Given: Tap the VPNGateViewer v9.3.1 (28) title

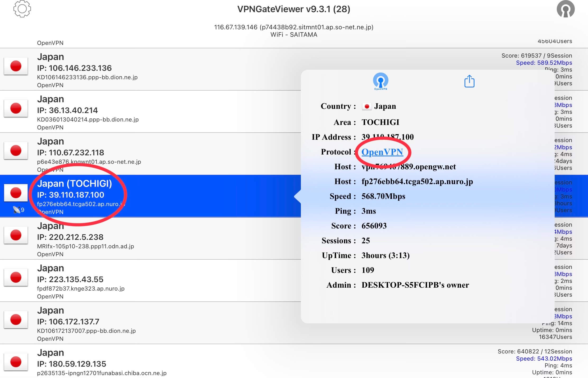Looking at the screenshot, I should click(294, 9).
